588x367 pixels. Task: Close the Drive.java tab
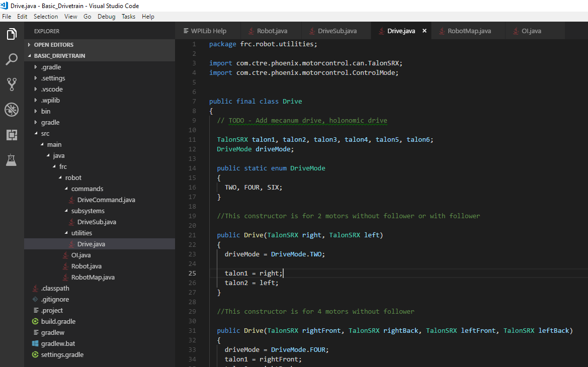(424, 30)
